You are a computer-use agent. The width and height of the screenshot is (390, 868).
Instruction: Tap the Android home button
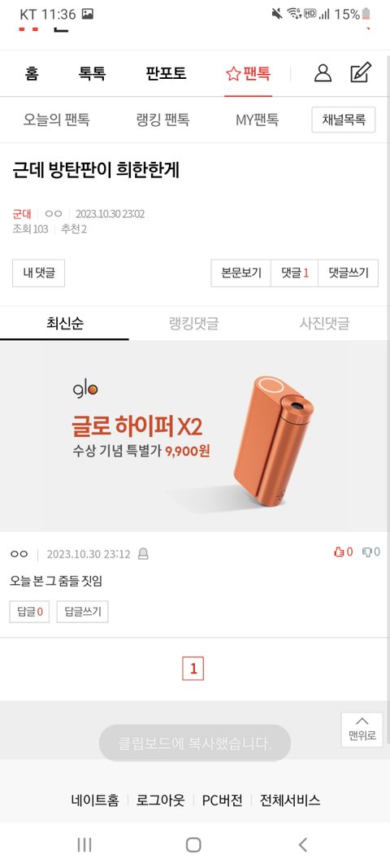[193, 844]
